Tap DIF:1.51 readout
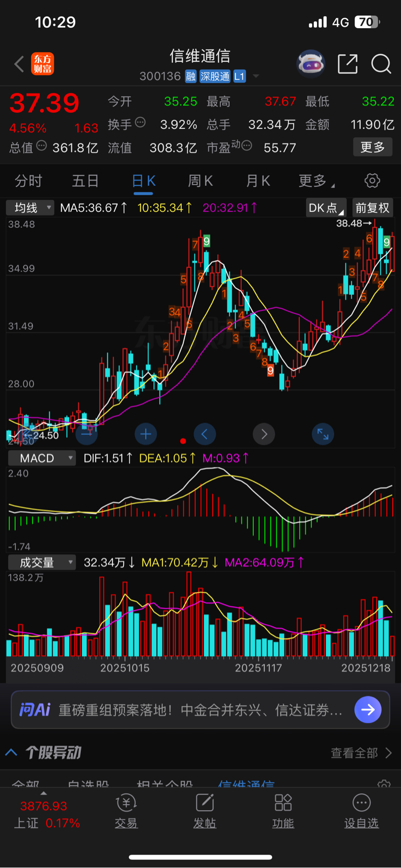This screenshot has height=868, width=401. pyautogui.click(x=108, y=458)
